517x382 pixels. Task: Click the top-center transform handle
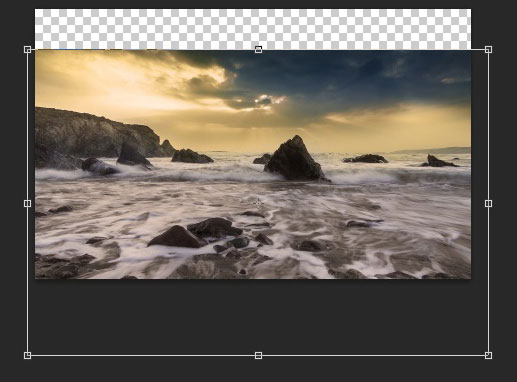(258, 50)
